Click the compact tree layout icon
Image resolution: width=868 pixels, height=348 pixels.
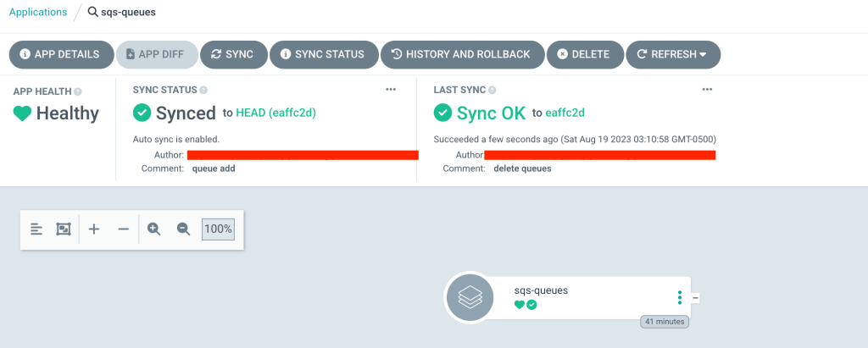[x=36, y=229]
